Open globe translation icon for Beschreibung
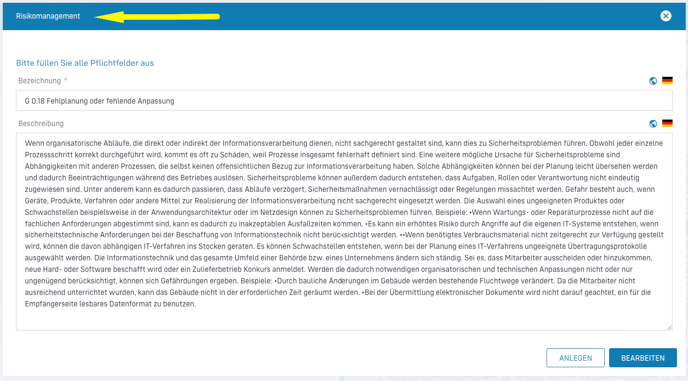This screenshot has width=688, height=381. tap(653, 123)
